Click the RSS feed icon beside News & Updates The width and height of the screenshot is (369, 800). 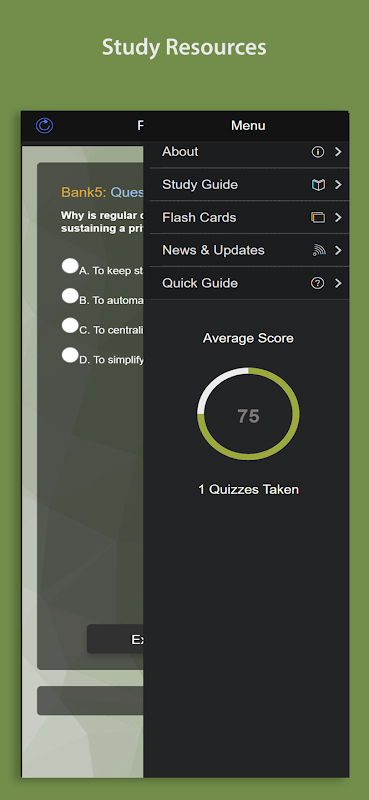319,250
